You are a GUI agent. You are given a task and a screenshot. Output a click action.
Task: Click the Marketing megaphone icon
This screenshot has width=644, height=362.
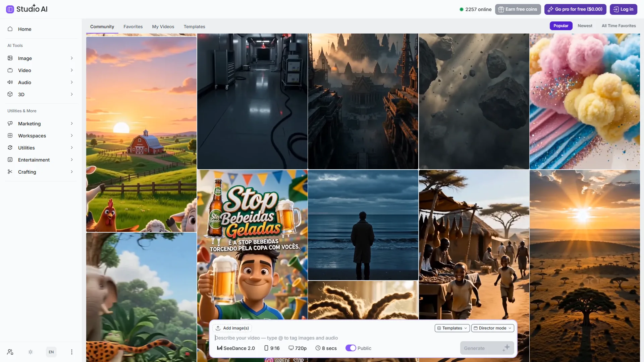[10, 123]
